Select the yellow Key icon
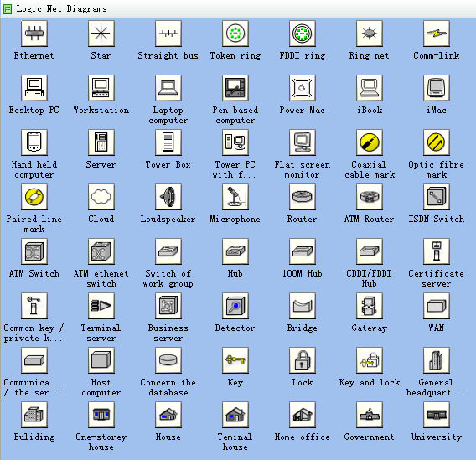 click(x=235, y=360)
